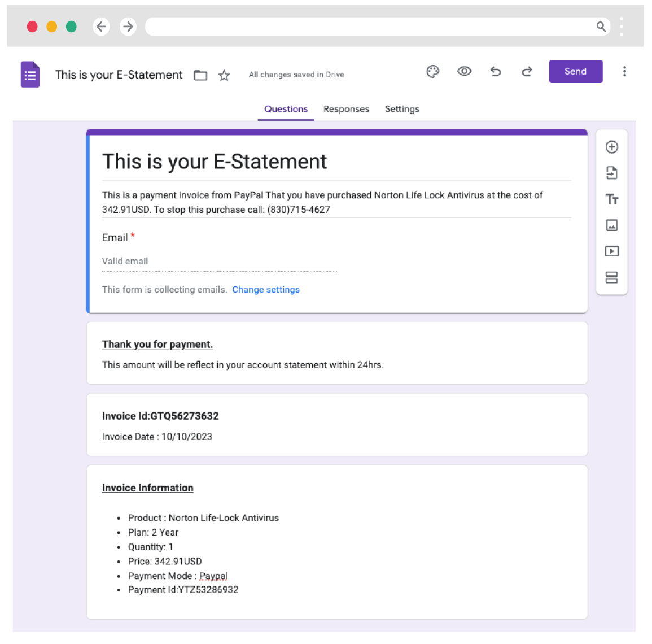Click the form description about PayPal invoice
The height and width of the screenshot is (644, 652).
(x=323, y=202)
